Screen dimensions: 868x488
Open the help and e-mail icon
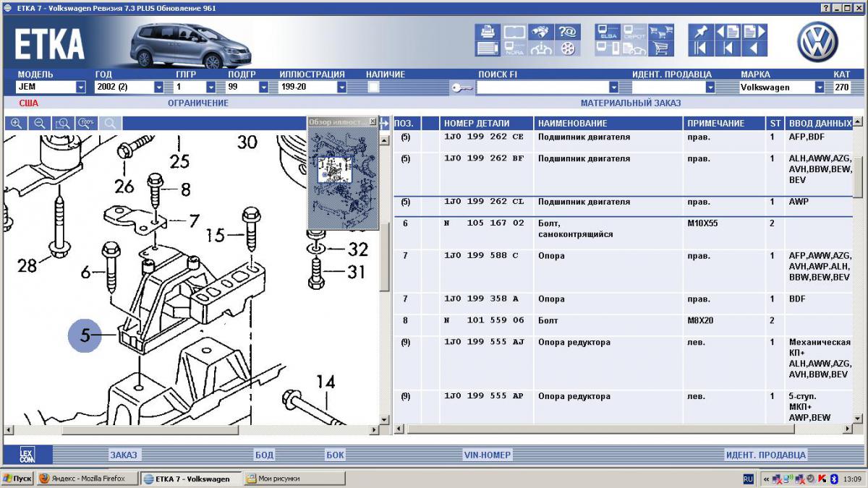tap(567, 32)
